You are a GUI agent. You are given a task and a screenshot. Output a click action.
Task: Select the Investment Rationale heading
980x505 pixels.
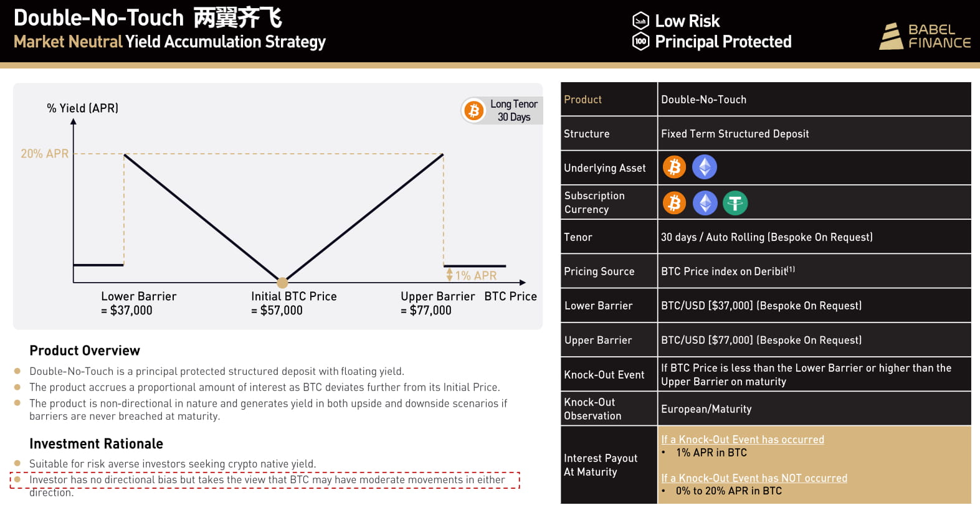point(96,444)
